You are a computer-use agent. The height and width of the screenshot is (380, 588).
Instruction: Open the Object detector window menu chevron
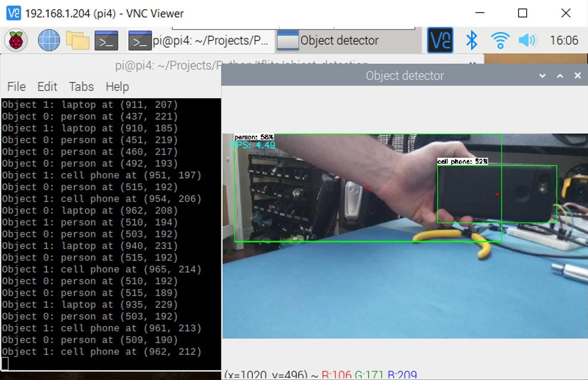pos(542,76)
